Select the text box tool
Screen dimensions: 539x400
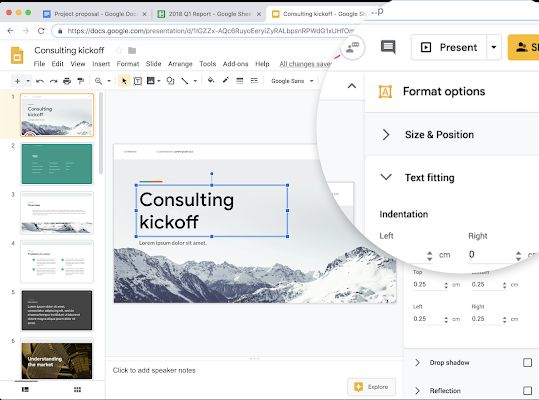point(138,81)
